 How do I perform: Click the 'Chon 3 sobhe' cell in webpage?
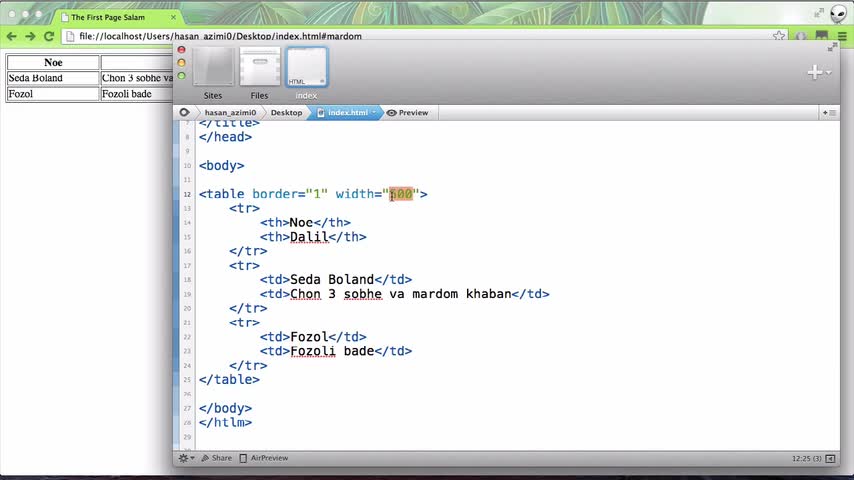(x=137, y=78)
